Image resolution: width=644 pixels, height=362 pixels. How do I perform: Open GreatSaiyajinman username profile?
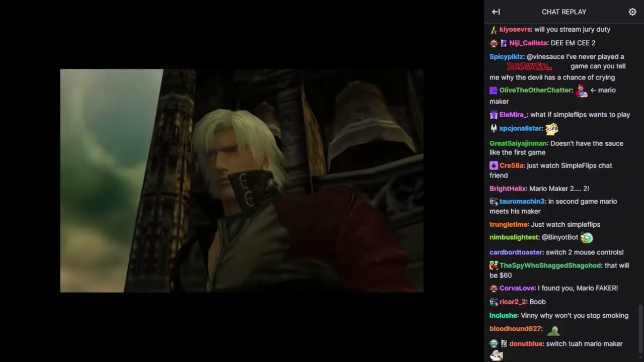pos(518,143)
